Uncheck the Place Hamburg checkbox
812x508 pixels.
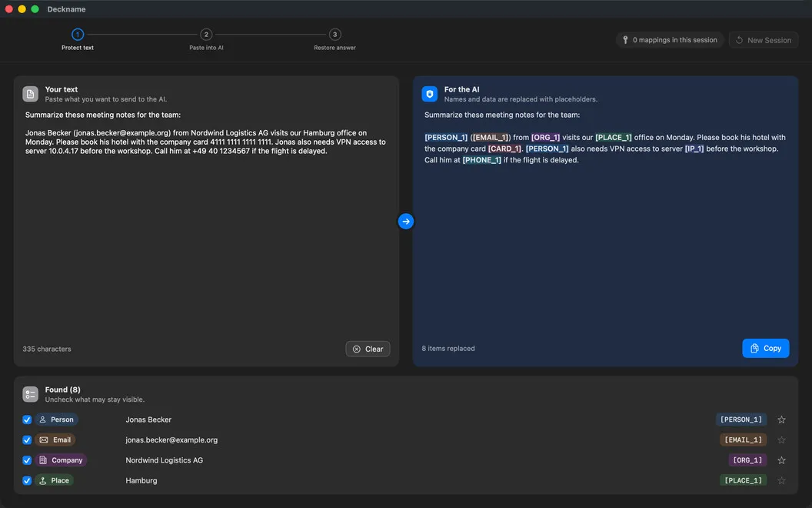coord(27,480)
